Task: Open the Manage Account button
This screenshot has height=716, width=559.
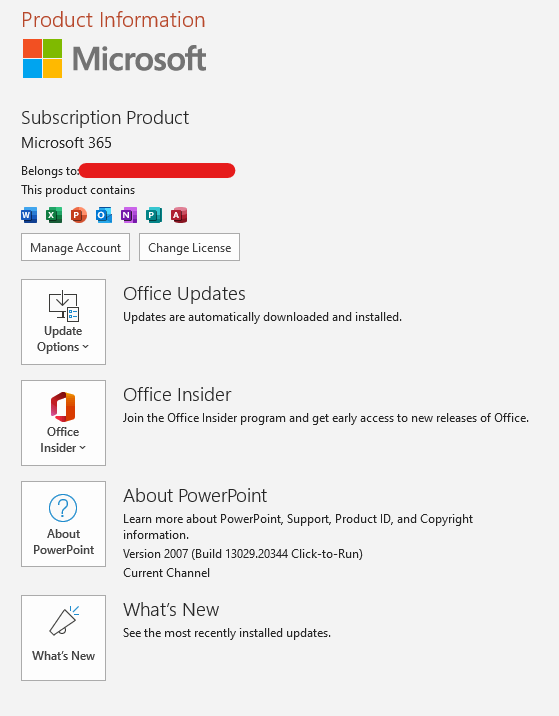Action: coord(75,247)
